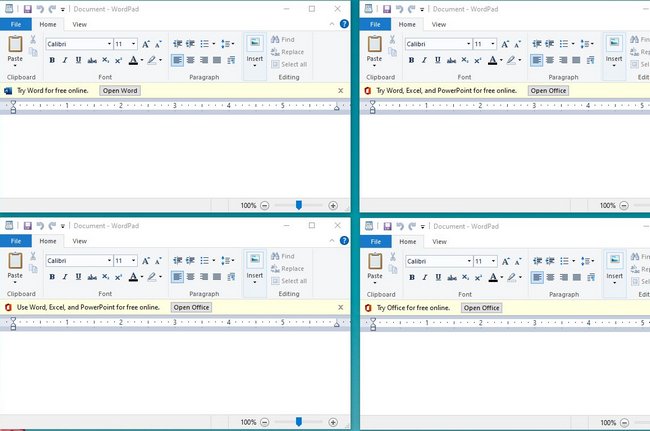The width and height of the screenshot is (650, 431).
Task: Switch to View tab in 'Try Office for free' window
Action: click(x=439, y=242)
